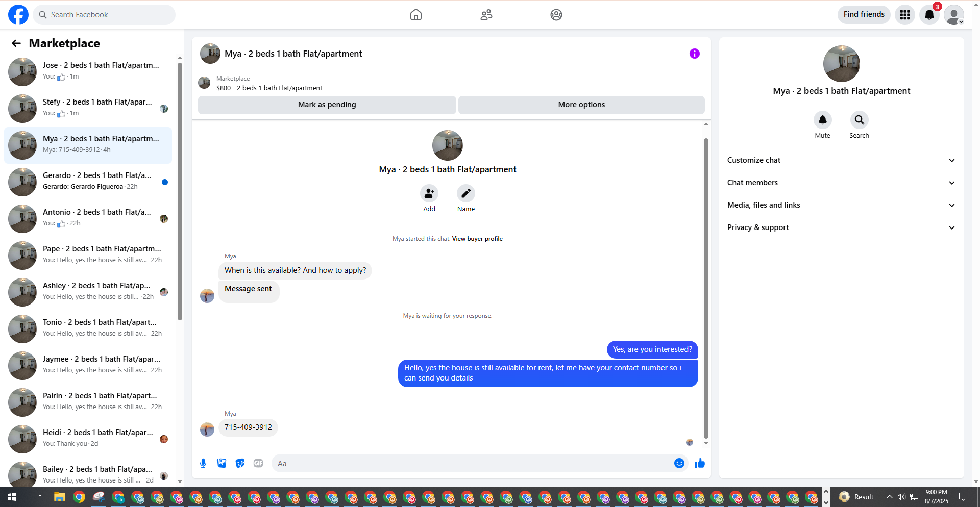Open Ashley conversation in chat list
Viewport: 980px width, 507px height.
point(88,292)
